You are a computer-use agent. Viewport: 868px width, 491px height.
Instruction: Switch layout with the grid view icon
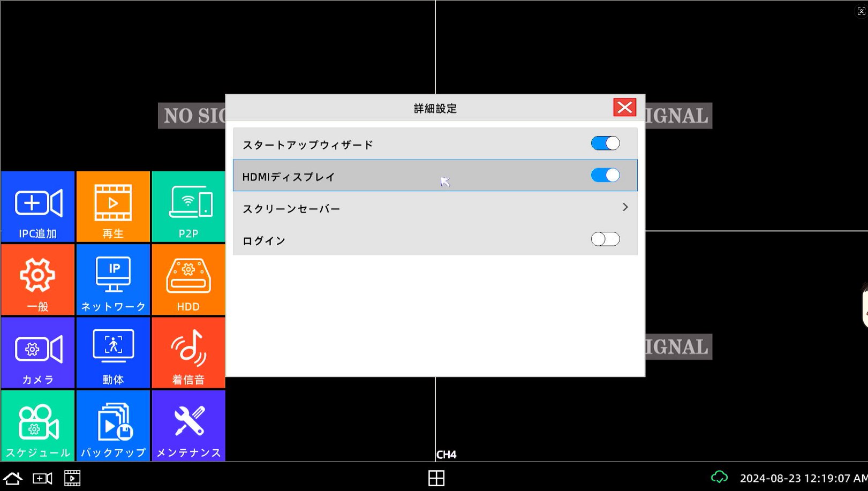point(436,478)
